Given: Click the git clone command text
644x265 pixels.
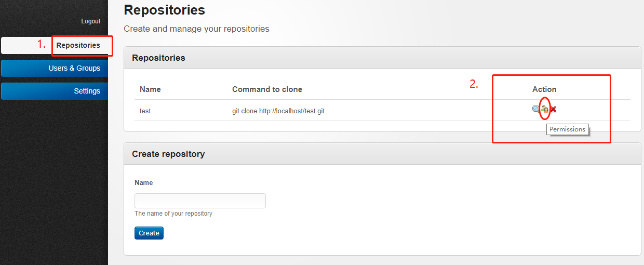Looking at the screenshot, I should tap(278, 111).
